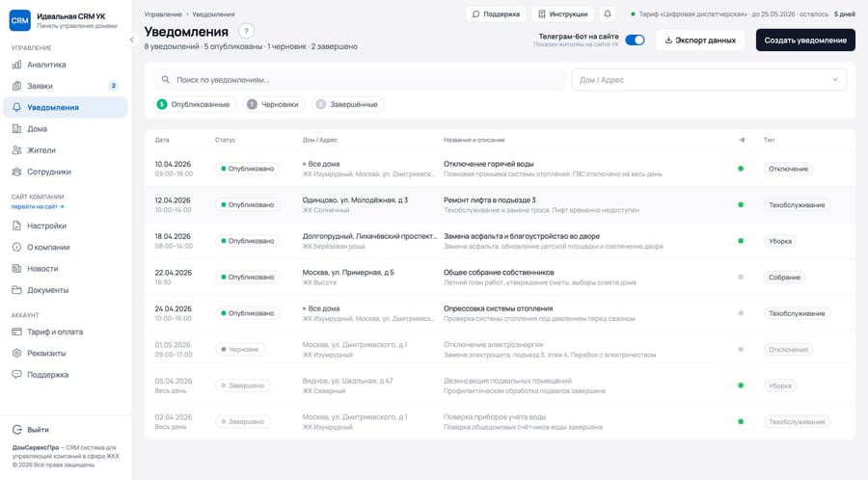868x480 pixels.
Task: Log out with Выйти
Action: click(x=31, y=430)
